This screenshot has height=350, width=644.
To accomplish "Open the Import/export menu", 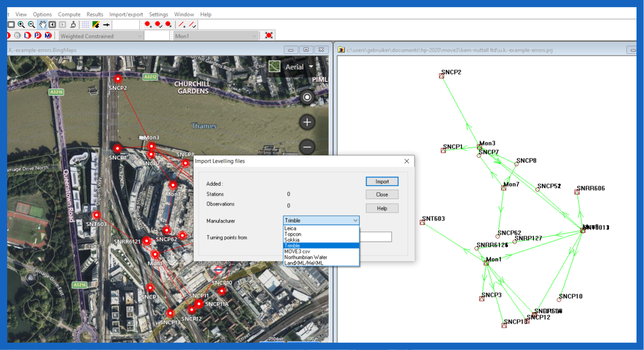I will (x=126, y=14).
